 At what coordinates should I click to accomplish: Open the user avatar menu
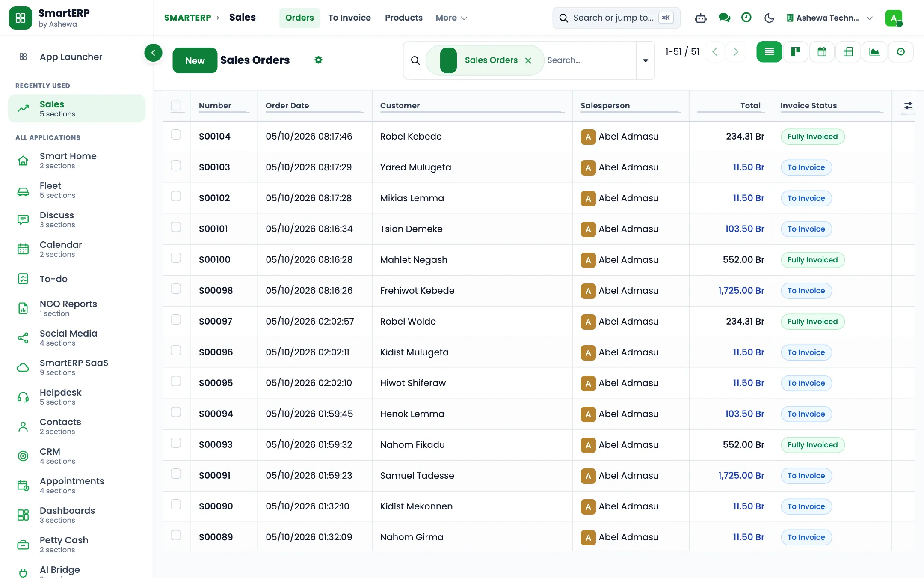point(894,18)
